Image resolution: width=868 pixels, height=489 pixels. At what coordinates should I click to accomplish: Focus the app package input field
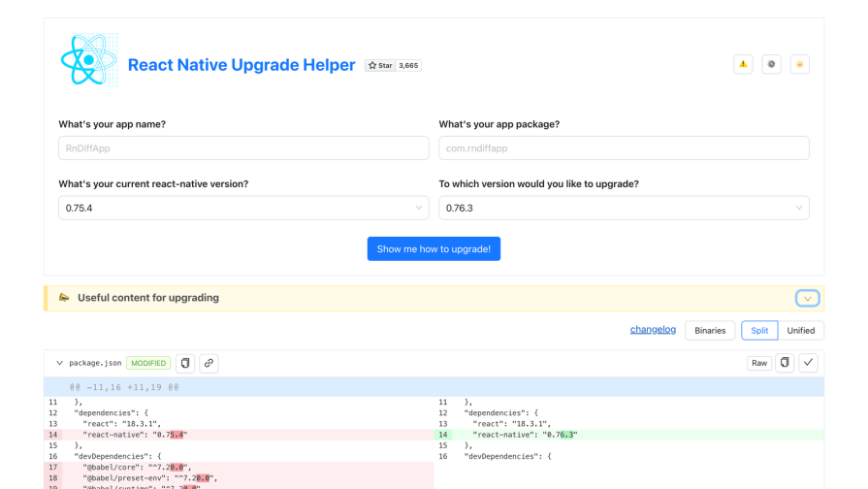(x=624, y=148)
